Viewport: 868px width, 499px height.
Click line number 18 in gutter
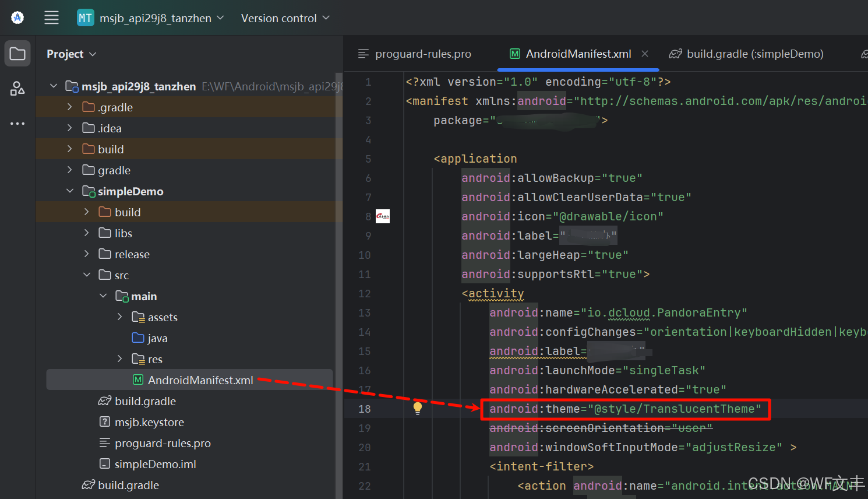pyautogui.click(x=365, y=409)
